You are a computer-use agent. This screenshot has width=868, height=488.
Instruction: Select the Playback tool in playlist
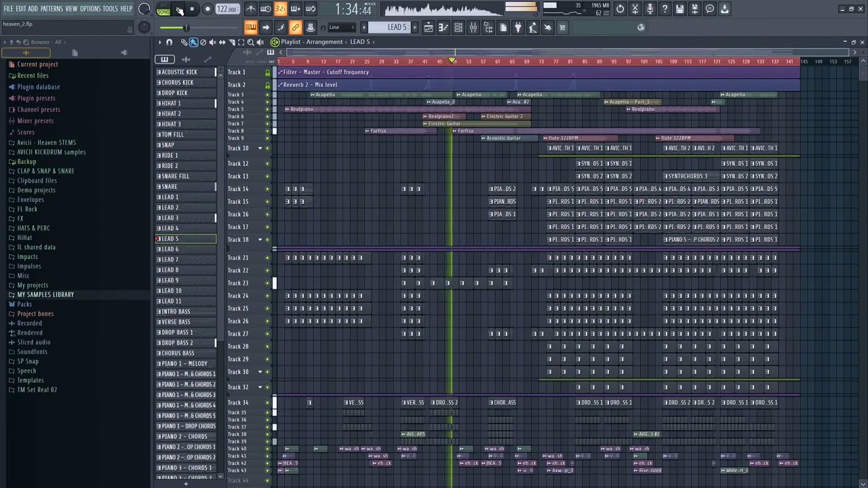click(x=260, y=42)
